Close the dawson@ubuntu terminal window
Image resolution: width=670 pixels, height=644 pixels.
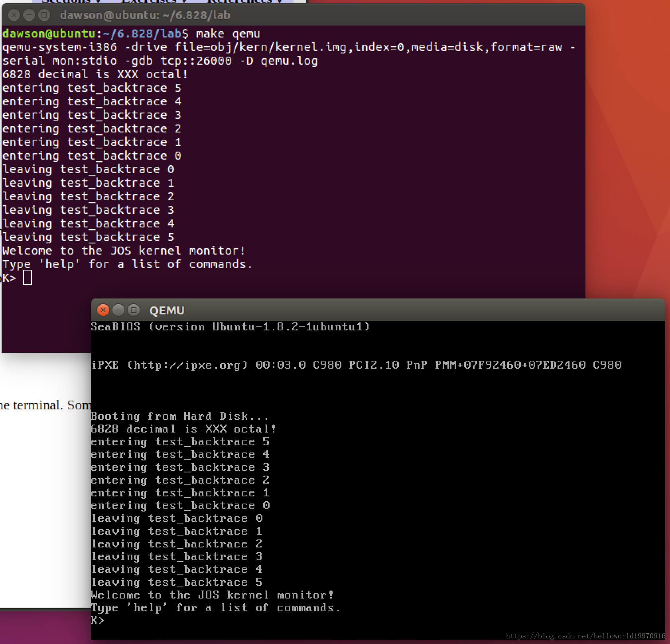point(14,15)
